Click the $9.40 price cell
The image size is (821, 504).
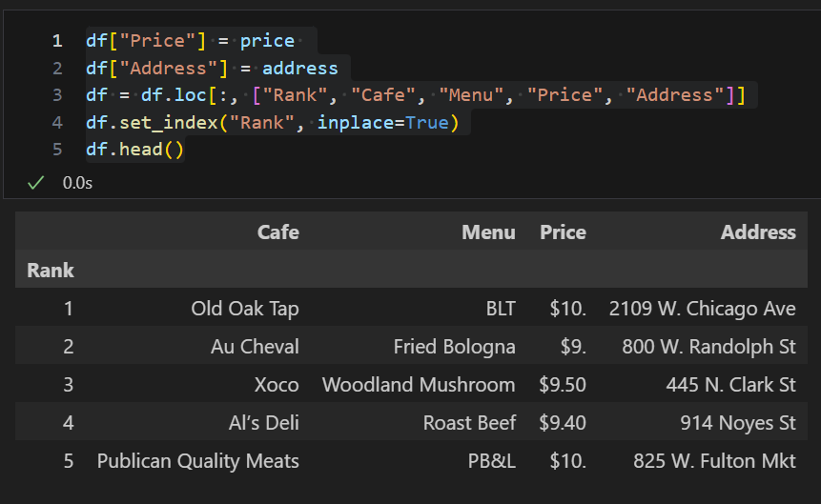click(563, 423)
